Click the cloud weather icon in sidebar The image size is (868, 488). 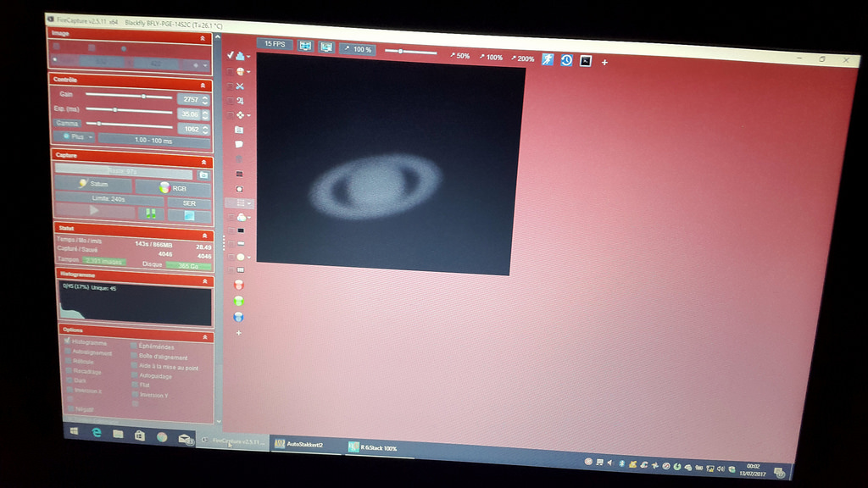[242, 218]
